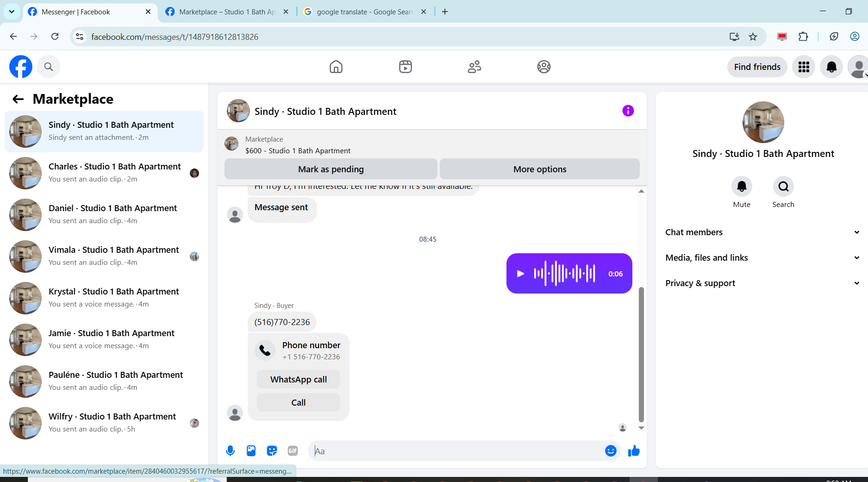868x482 pixels.
Task: Search in conversation magnifier button
Action: coord(783,186)
